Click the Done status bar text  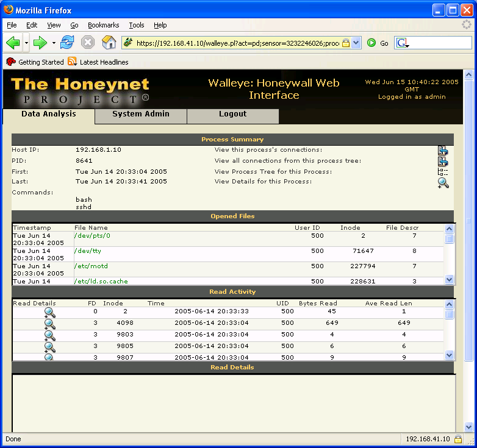13,439
